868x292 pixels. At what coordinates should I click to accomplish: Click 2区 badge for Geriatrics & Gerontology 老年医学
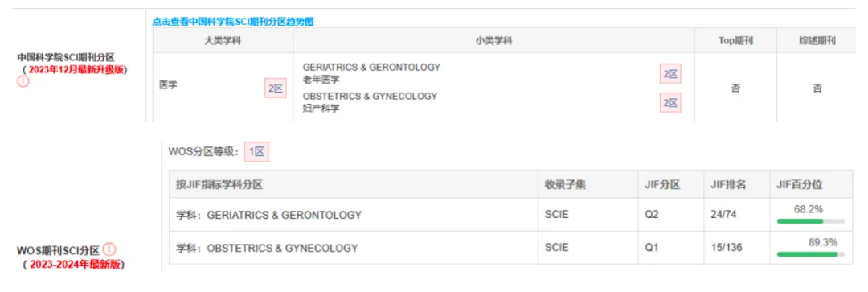click(x=670, y=74)
